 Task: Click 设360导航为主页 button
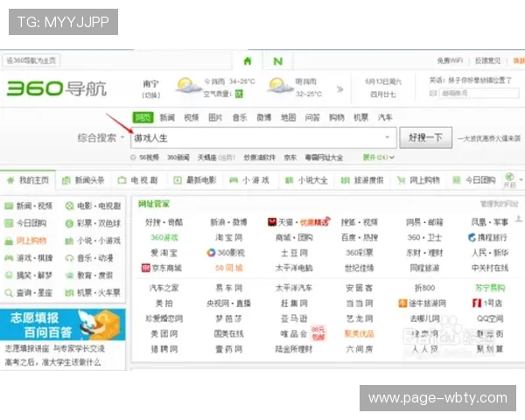pyautogui.click(x=31, y=60)
